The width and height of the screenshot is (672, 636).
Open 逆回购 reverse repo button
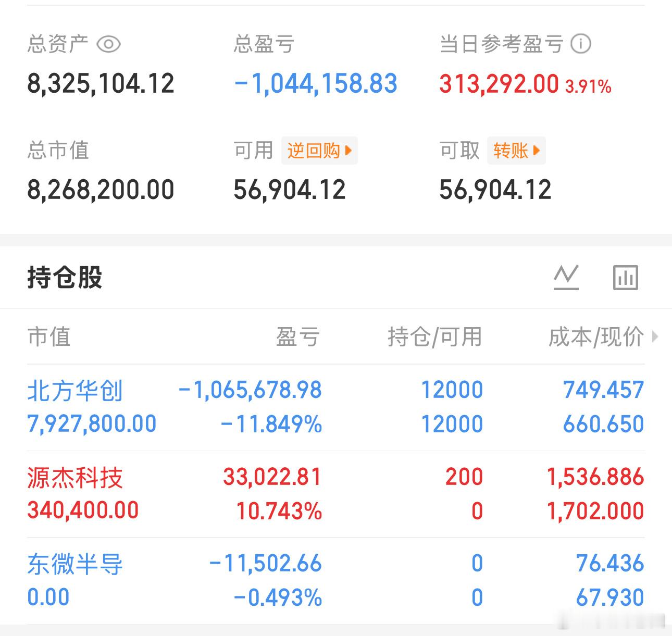click(x=319, y=151)
